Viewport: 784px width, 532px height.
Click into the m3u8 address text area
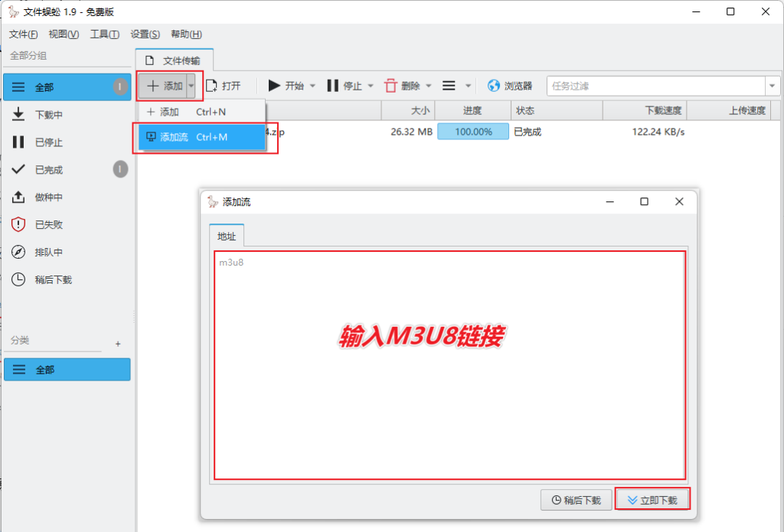click(x=449, y=365)
